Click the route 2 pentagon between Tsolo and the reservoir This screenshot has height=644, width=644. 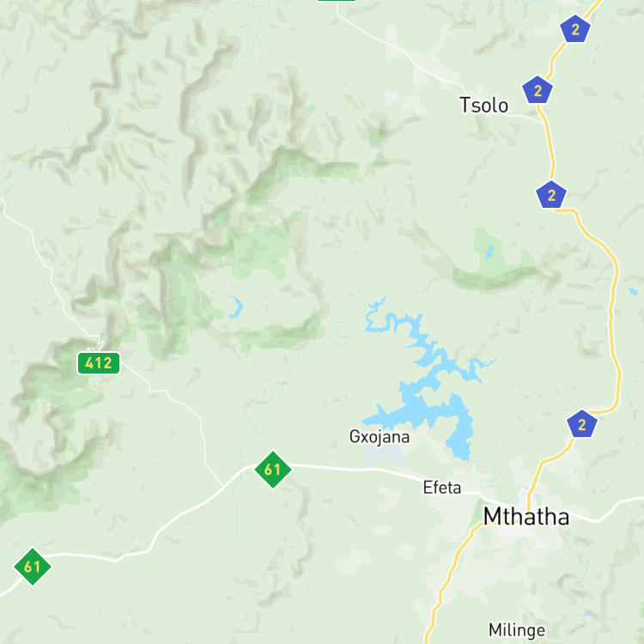[x=551, y=195]
